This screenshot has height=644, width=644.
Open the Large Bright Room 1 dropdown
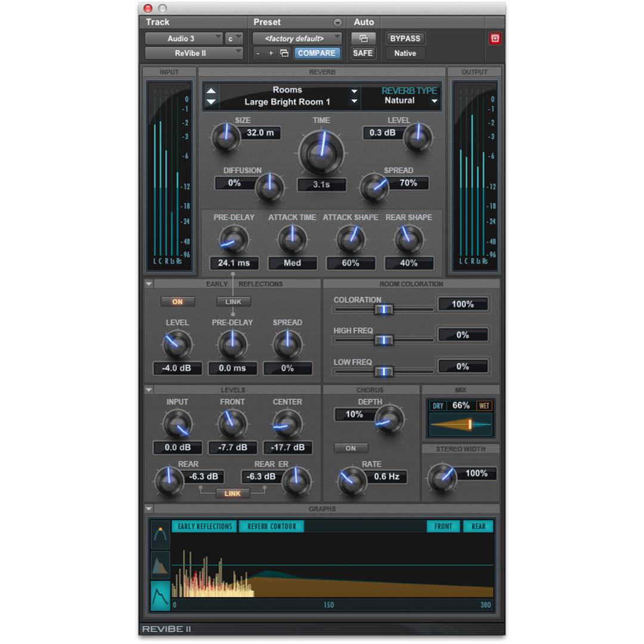coord(354,101)
